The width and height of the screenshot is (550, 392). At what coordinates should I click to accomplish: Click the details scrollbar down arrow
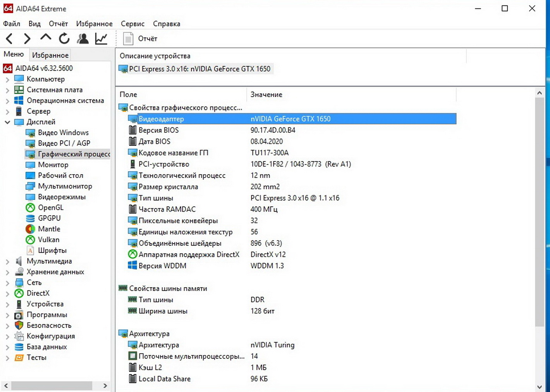(x=539, y=387)
